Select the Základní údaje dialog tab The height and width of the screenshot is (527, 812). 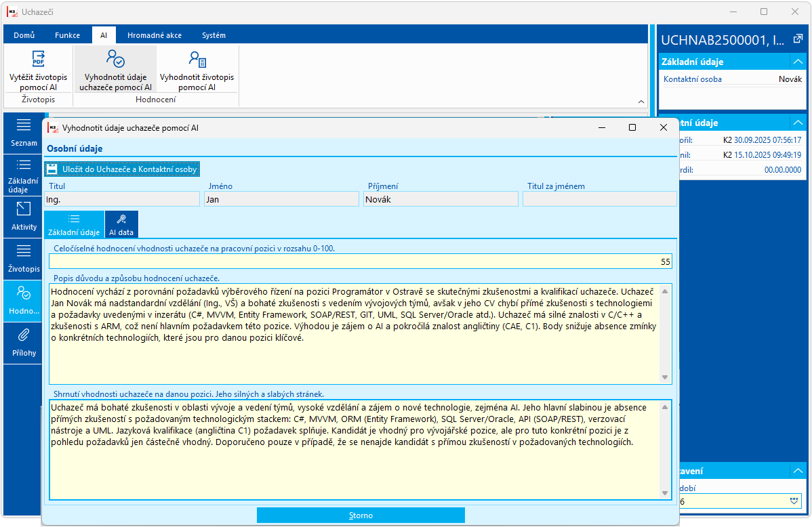(74, 224)
